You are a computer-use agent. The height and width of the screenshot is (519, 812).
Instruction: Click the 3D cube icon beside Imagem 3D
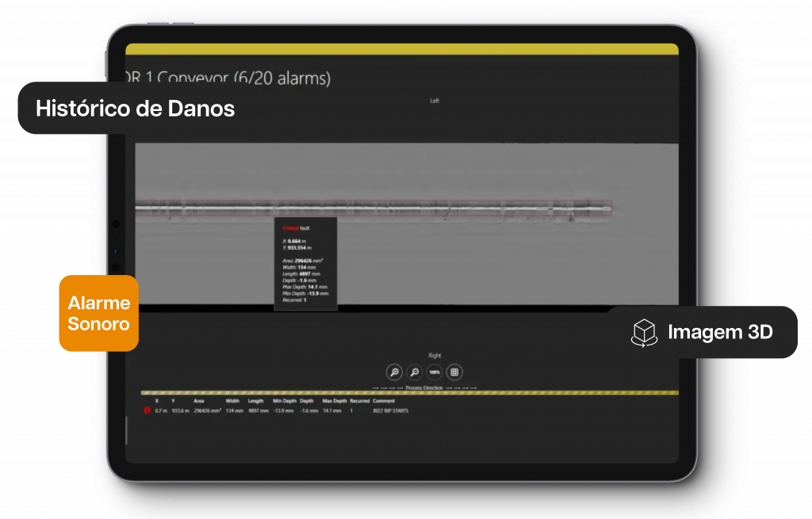point(643,333)
